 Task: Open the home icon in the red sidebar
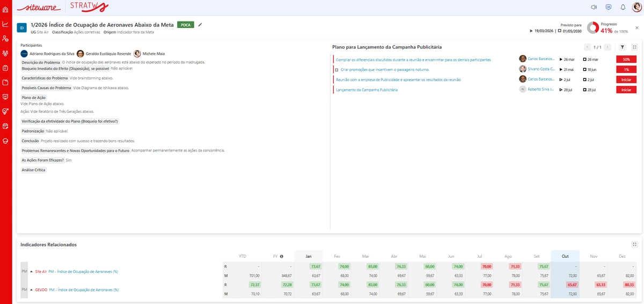point(5,9)
